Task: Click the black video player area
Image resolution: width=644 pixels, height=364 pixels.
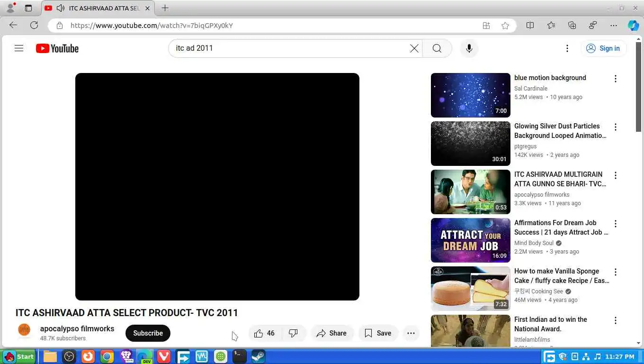Action: click(217, 187)
